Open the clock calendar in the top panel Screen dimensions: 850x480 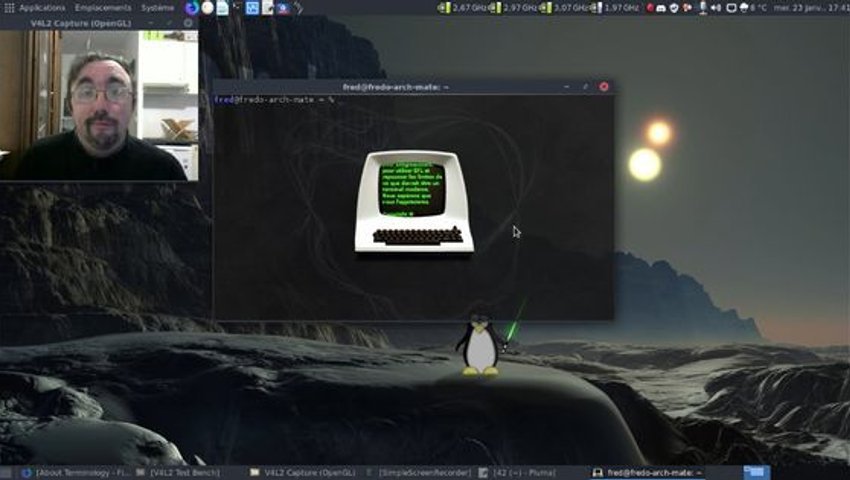coord(812,8)
